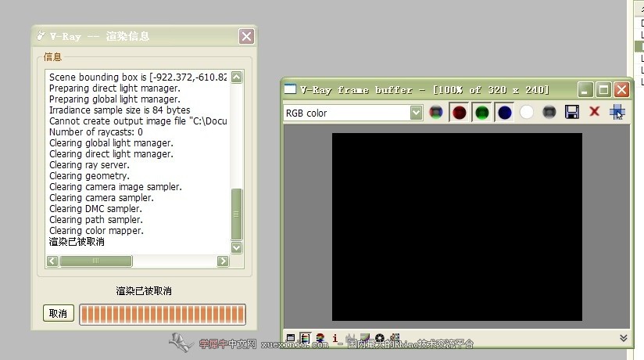Enable track mouse while rendering
The width and height of the screenshot is (644, 360).
point(617,112)
